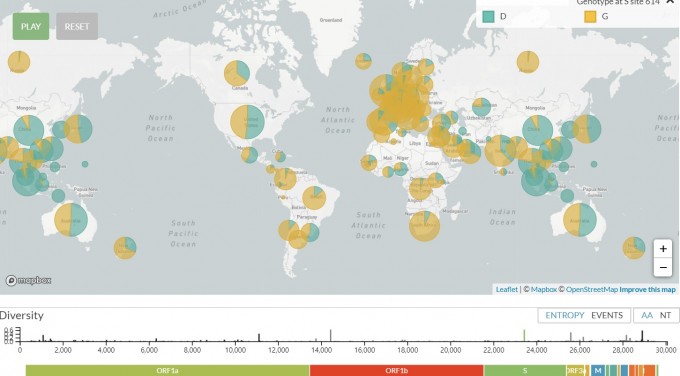The image size is (680, 376).
Task: Select the ORF1b gene bar
Action: pos(396,370)
